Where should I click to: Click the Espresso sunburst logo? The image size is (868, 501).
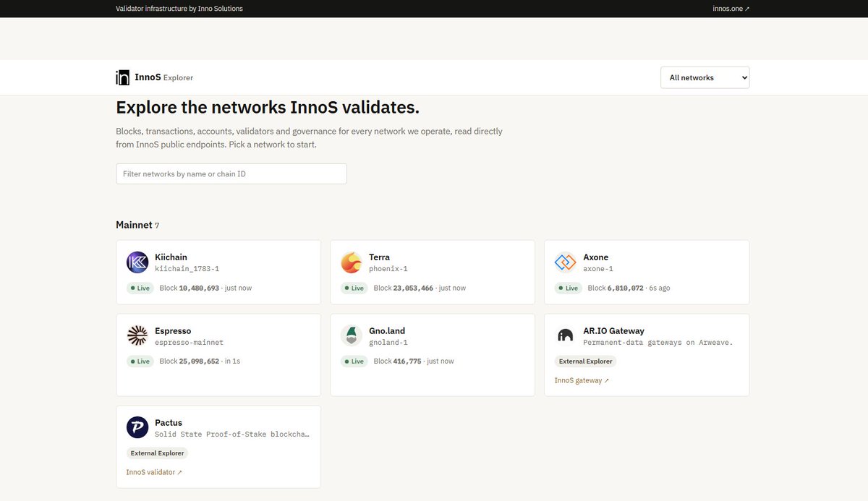tap(137, 335)
